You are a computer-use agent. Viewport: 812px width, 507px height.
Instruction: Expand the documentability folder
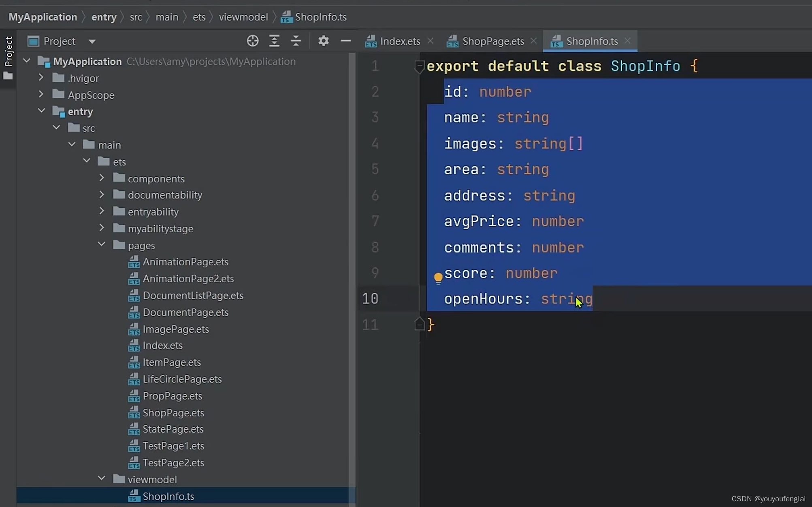[x=102, y=194]
